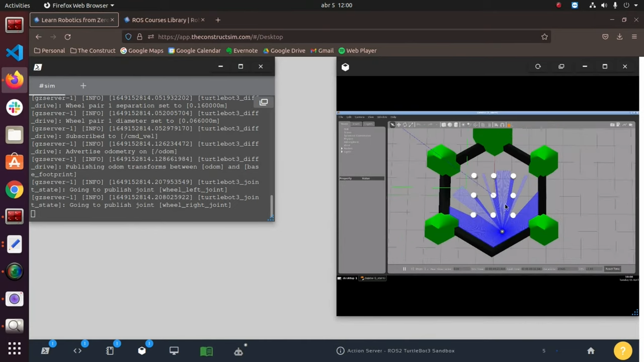
Task: Open the desktop monitor icon in bottom toolbar
Action: tap(174, 351)
